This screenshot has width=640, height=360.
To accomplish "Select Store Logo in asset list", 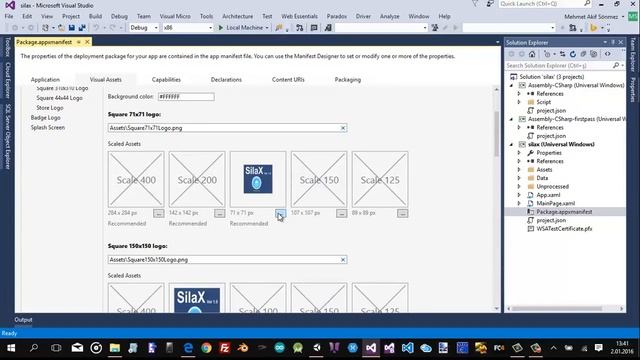I will (x=50, y=108).
